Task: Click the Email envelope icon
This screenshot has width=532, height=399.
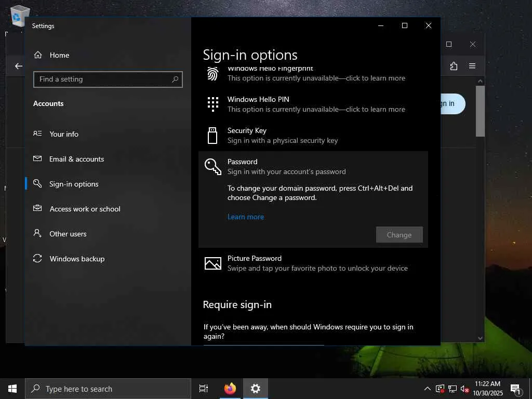Action: [x=37, y=159]
